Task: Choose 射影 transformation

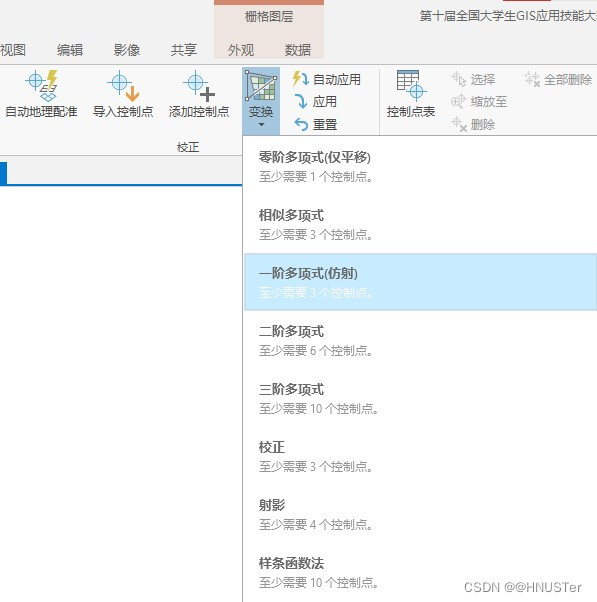Action: click(x=420, y=514)
